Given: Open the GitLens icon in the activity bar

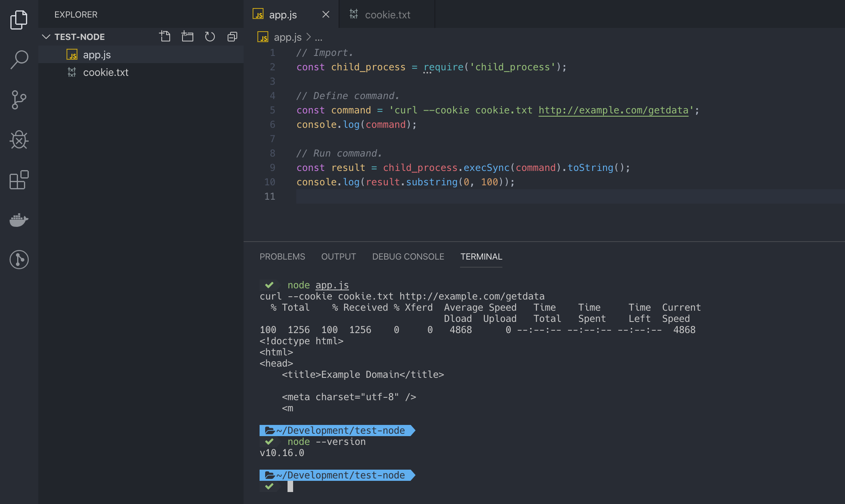Looking at the screenshot, I should (x=19, y=260).
